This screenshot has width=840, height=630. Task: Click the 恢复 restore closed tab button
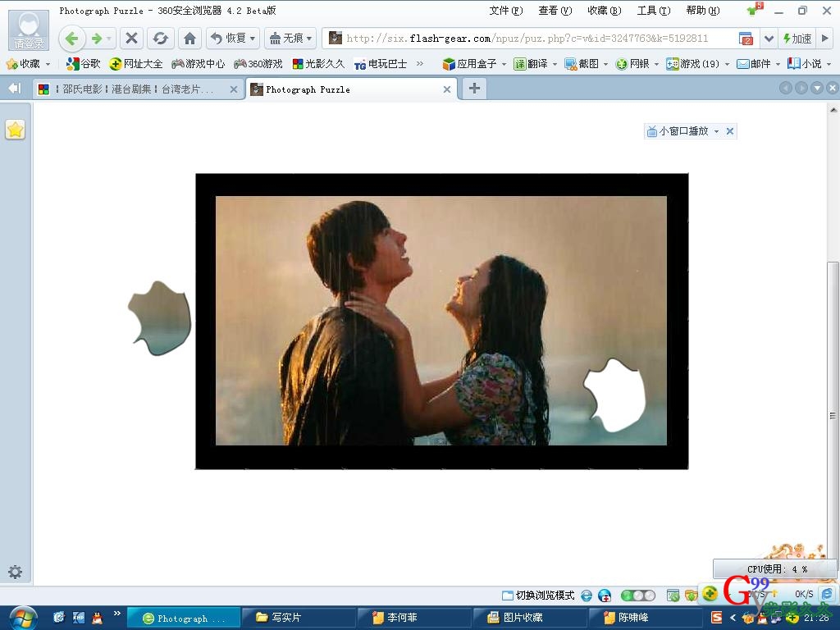(232, 39)
